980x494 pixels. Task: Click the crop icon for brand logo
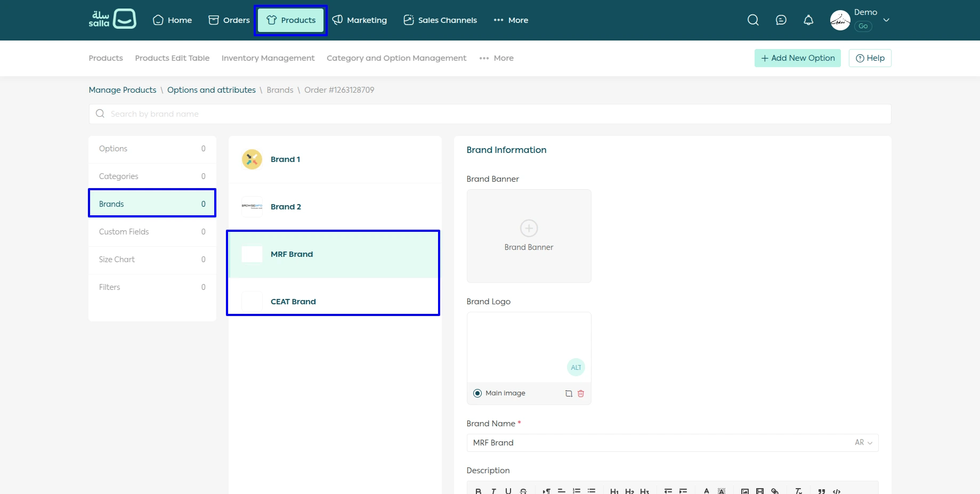coord(569,394)
